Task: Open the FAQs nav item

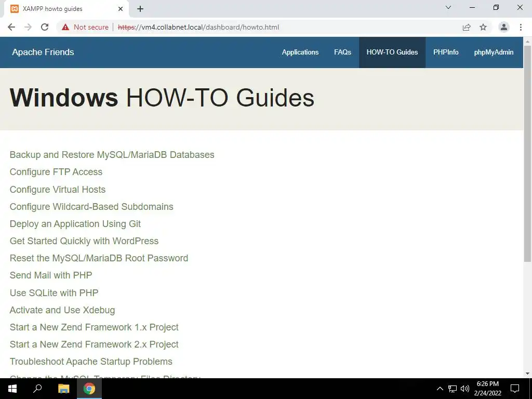Action: (x=343, y=52)
